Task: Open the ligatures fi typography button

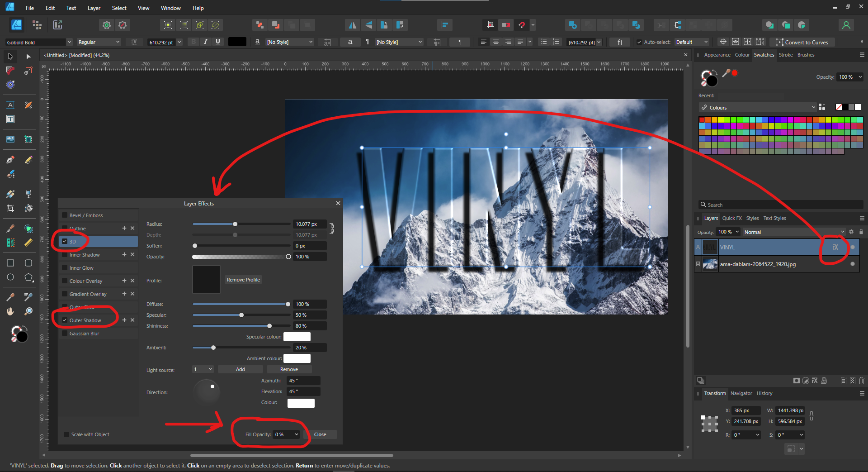Action: tap(620, 42)
